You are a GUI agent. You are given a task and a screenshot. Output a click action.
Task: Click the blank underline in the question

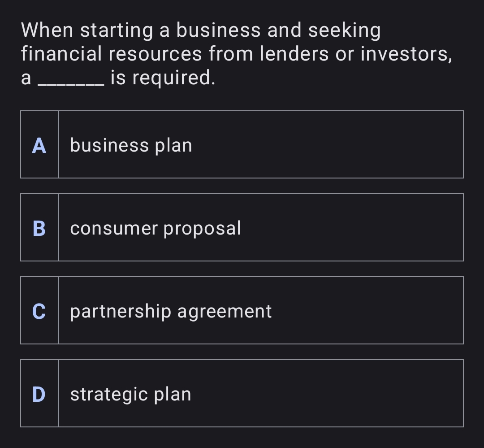tap(73, 81)
